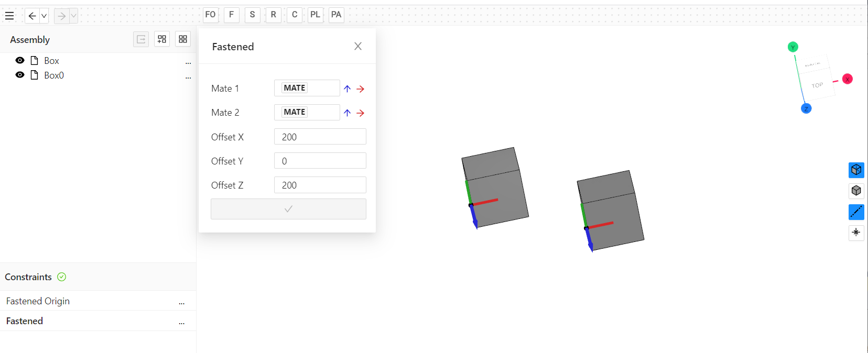This screenshot has height=353, width=868.
Task: Click the Offset X input field
Action: click(x=320, y=137)
